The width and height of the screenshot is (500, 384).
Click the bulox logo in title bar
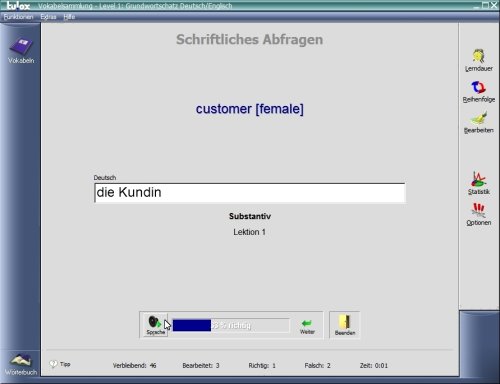pos(18,5)
